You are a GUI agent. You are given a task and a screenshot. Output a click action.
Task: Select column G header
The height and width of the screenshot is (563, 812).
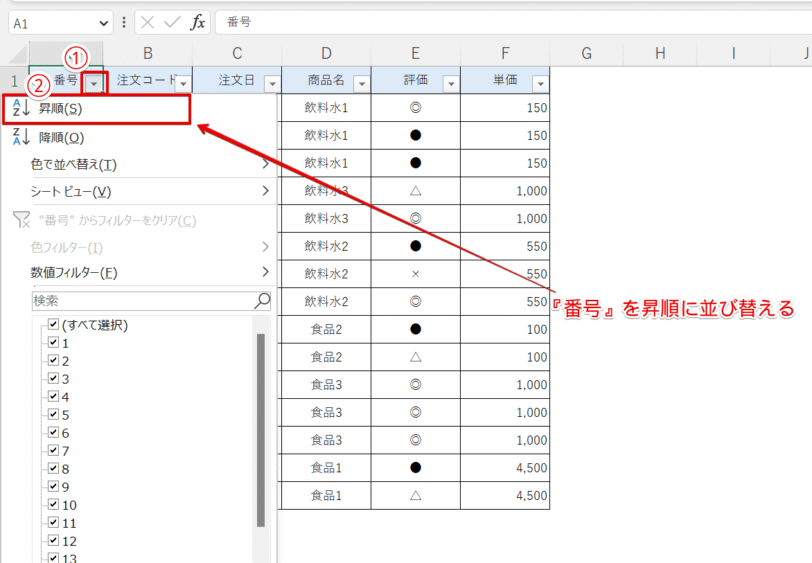click(x=586, y=53)
